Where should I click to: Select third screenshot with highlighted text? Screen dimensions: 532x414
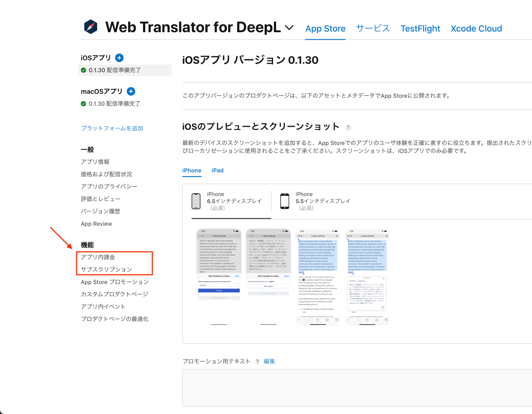pyautogui.click(x=318, y=277)
